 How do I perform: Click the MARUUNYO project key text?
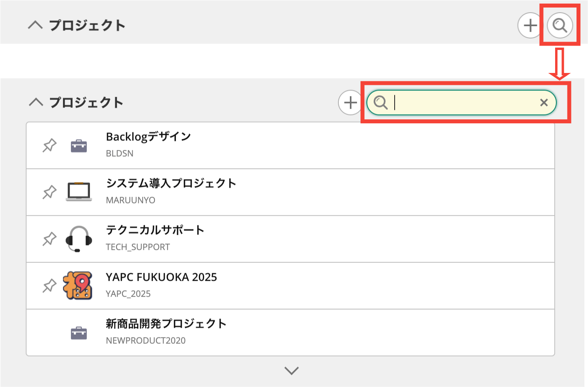coord(131,200)
